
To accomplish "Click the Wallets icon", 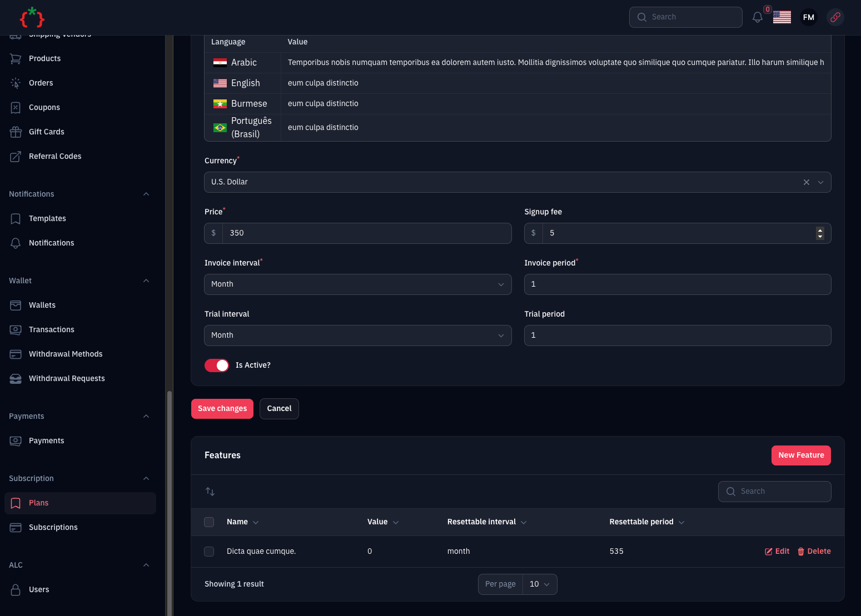I will [x=16, y=306].
